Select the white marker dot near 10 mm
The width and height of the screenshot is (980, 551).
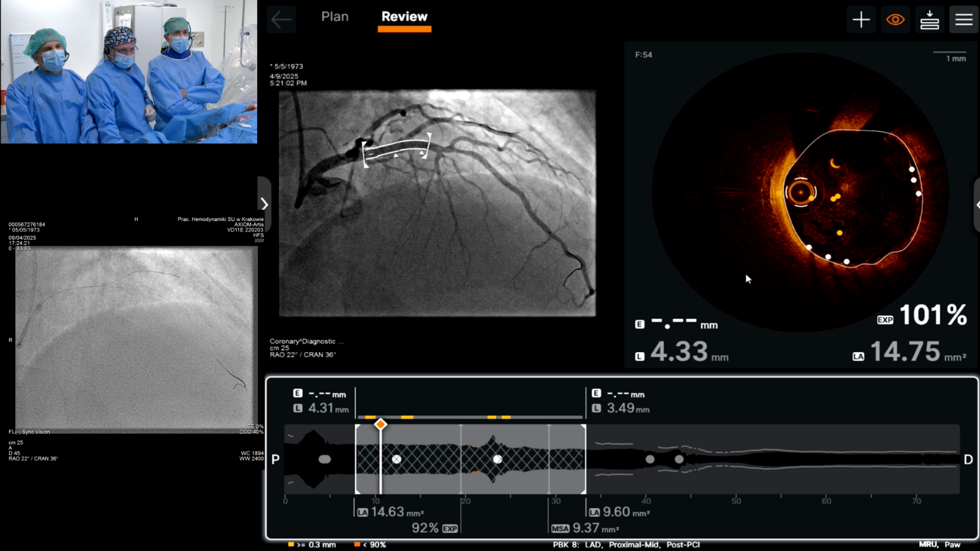point(397,459)
